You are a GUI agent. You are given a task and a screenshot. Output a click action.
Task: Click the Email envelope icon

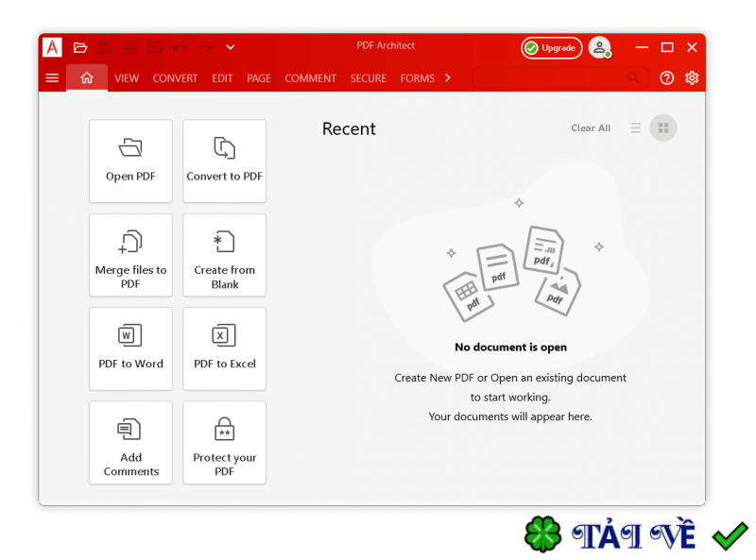155,47
